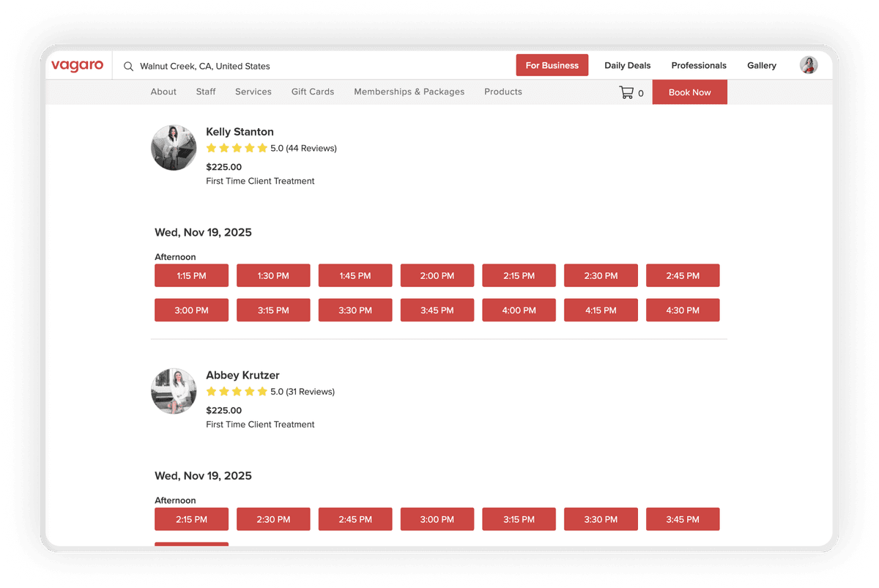Screen dimensions: 879x588
Task: Select the 2:00 PM slot for Kelly Stanton
Action: (x=437, y=275)
